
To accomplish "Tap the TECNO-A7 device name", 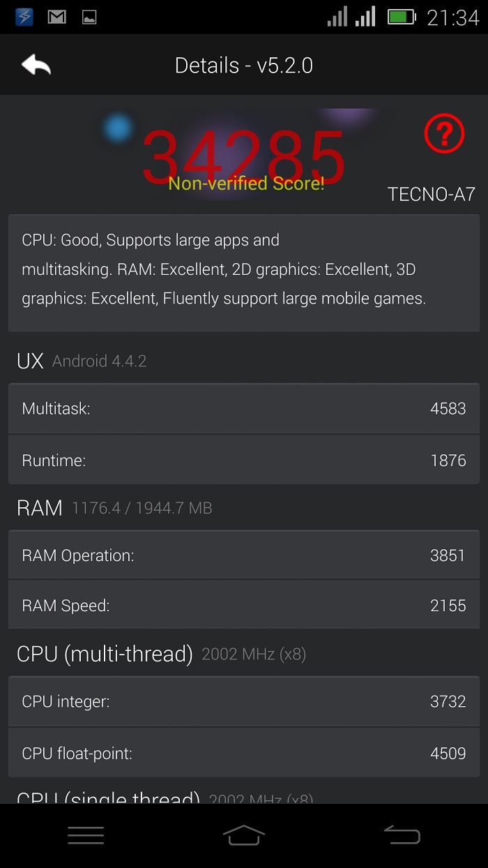I will tap(431, 195).
